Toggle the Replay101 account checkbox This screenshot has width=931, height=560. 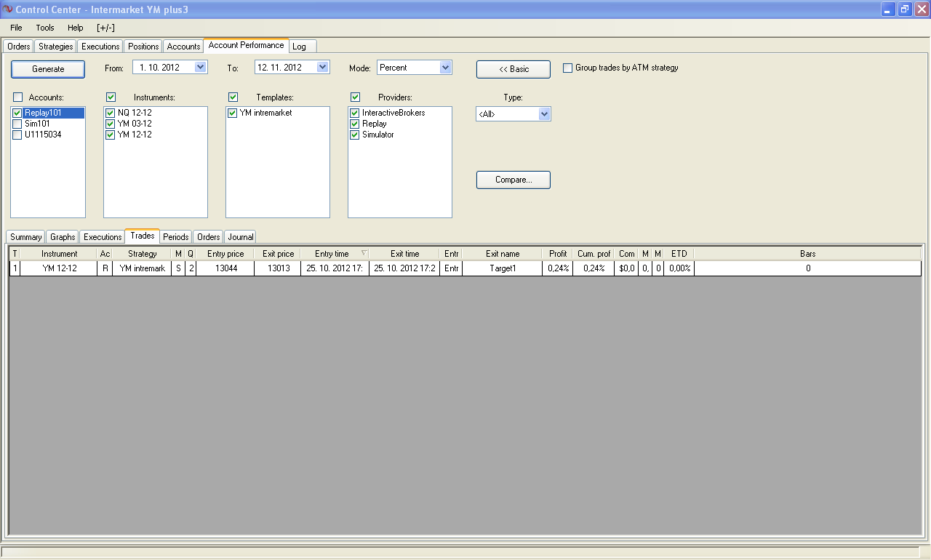coord(17,113)
